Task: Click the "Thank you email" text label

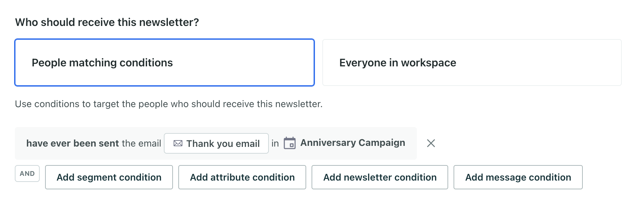Action: tap(223, 144)
